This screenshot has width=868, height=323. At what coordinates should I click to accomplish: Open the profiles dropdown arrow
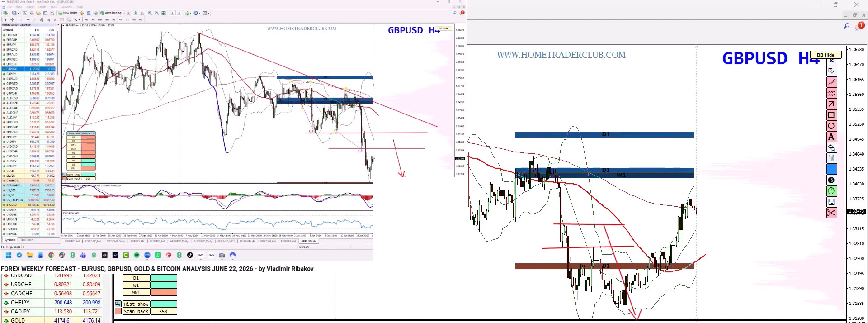pyautogui.click(x=18, y=13)
